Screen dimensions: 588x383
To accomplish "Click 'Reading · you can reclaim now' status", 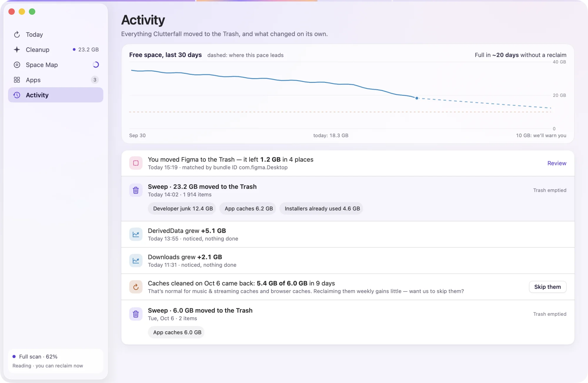I will click(x=48, y=366).
